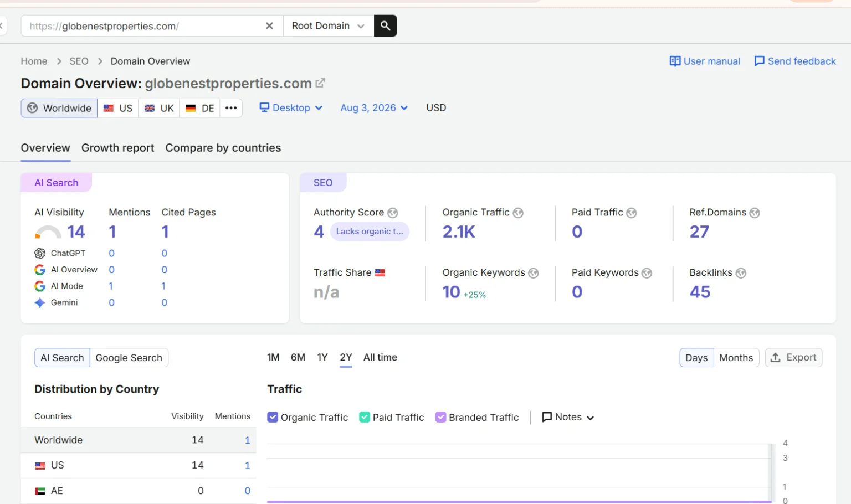Click the 'Lacks organic t...' score badge

(x=370, y=232)
